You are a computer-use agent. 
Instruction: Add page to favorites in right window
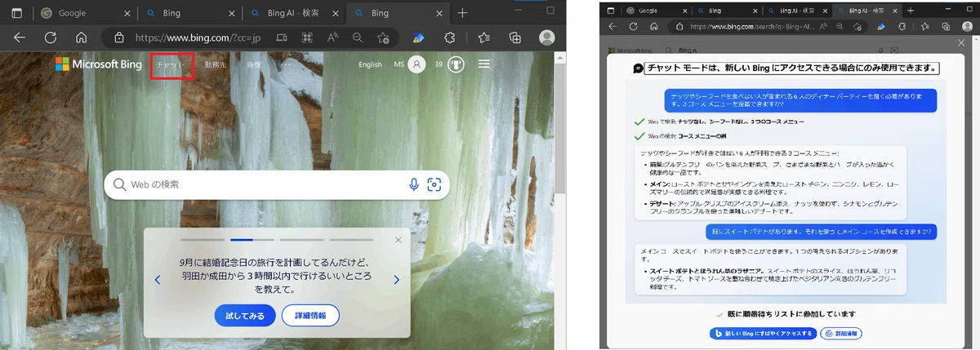click(x=856, y=26)
